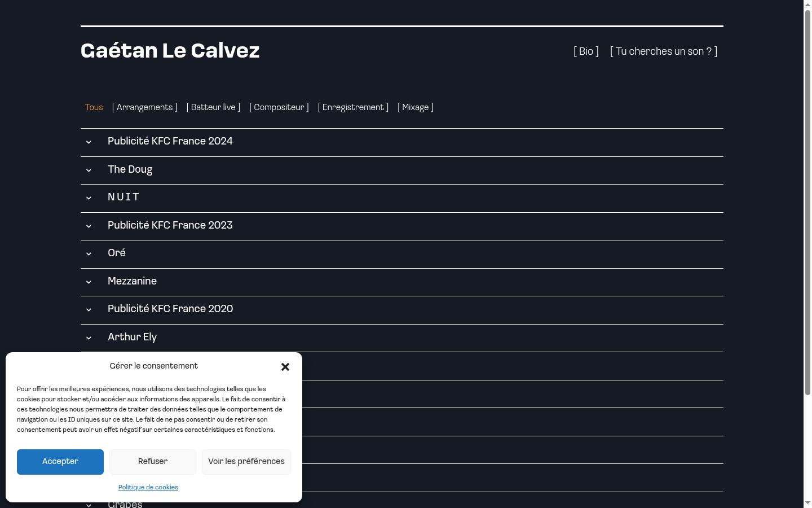812x508 pixels.
Task: Filter projects by Arrangements
Action: coord(145,107)
